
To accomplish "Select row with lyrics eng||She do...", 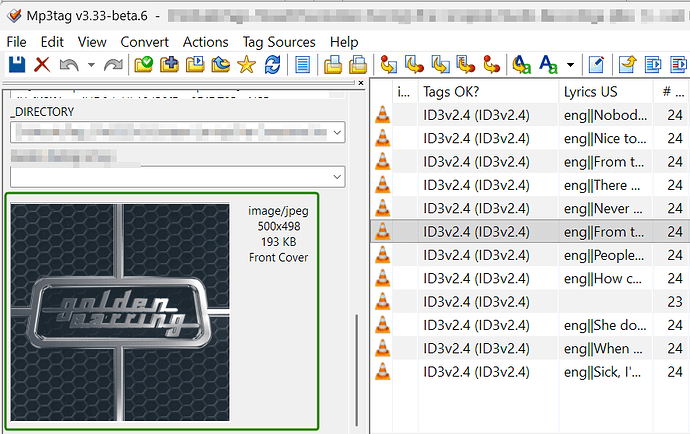I will click(x=530, y=325).
